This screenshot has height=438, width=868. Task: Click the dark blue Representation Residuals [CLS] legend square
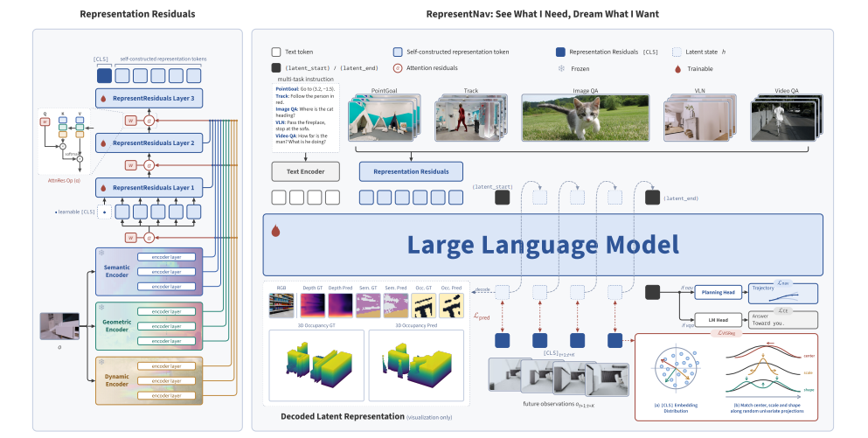[560, 52]
